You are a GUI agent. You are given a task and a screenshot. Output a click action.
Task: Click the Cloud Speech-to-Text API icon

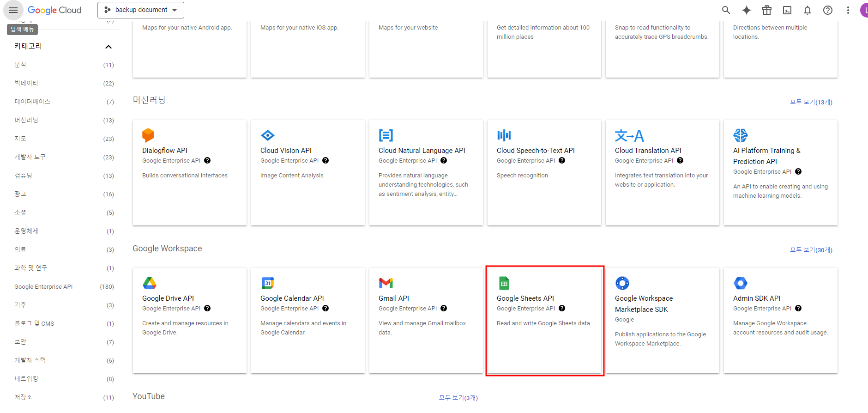pyautogui.click(x=504, y=135)
